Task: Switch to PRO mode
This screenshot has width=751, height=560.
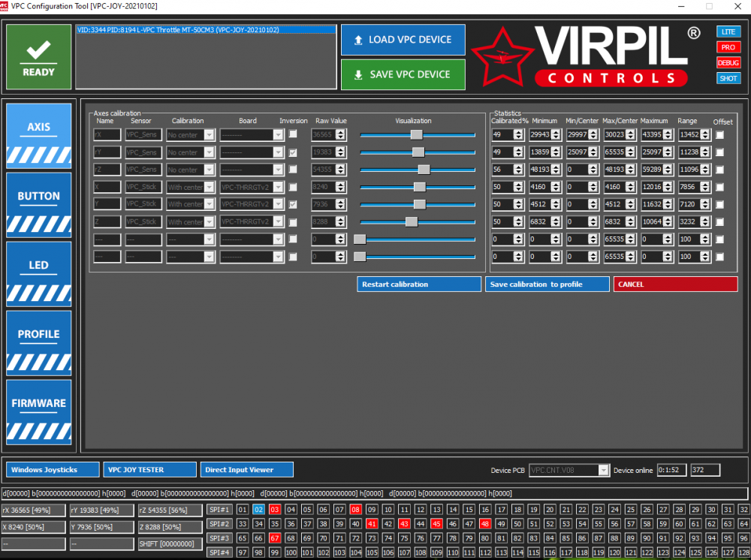Action: 728,47
